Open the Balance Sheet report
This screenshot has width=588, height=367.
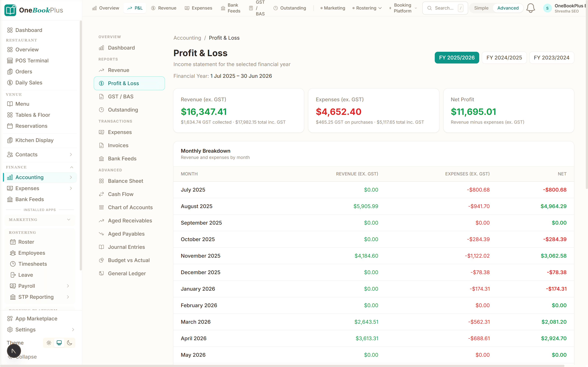(x=126, y=181)
